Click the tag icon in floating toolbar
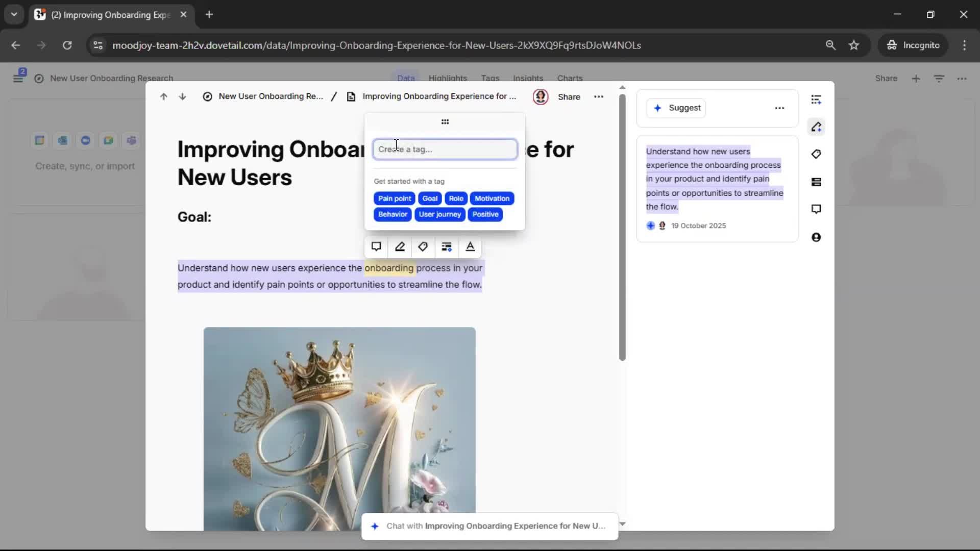The width and height of the screenshot is (980, 551). [x=423, y=247]
